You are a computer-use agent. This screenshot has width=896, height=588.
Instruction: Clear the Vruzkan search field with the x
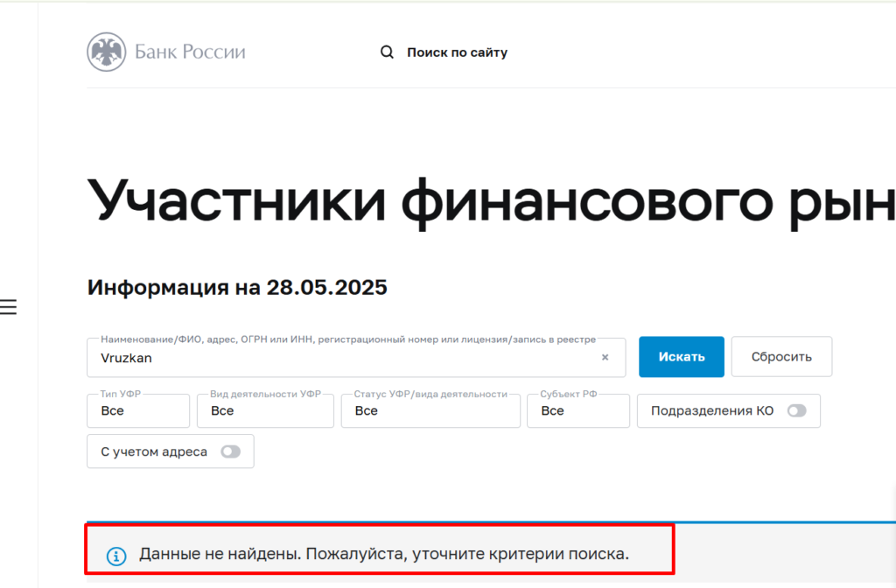605,357
